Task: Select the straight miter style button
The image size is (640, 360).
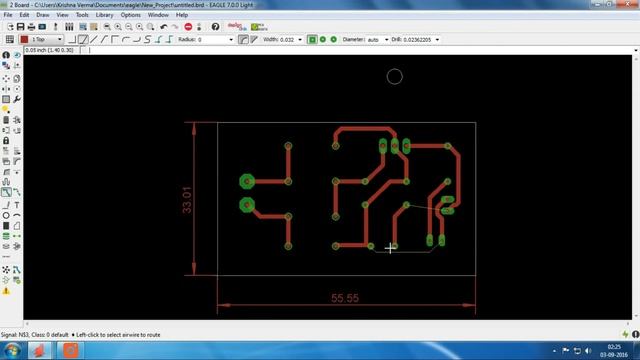Action: [x=254, y=40]
